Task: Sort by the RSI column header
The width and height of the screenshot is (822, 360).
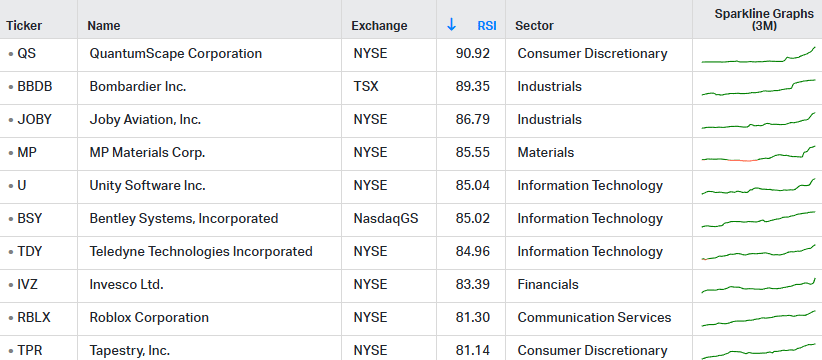Action: click(486, 26)
